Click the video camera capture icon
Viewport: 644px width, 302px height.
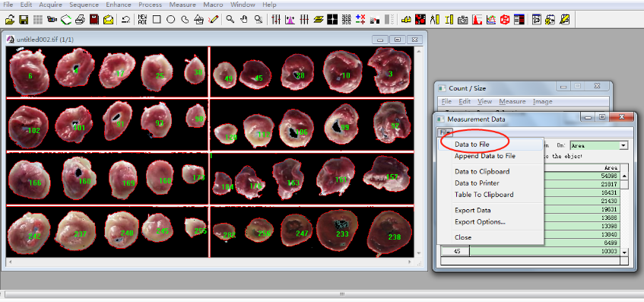[x=52, y=19]
